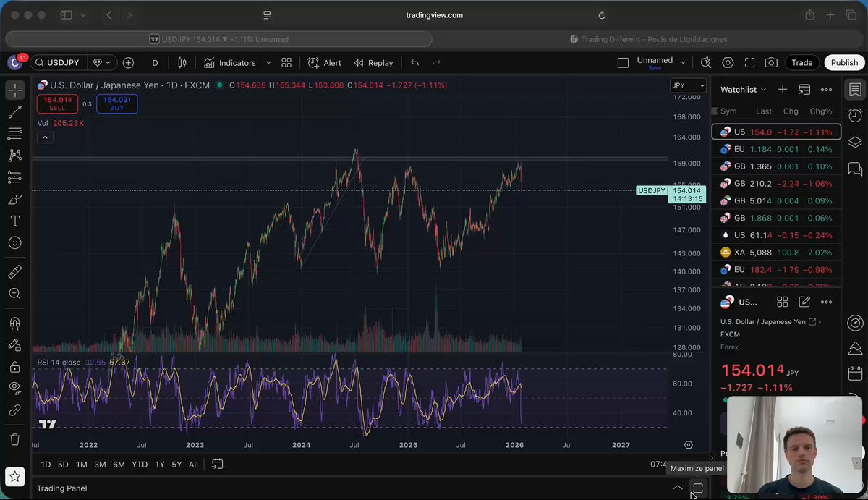The image size is (868, 500).
Task: Select the 5Y date range
Action: pos(176,465)
